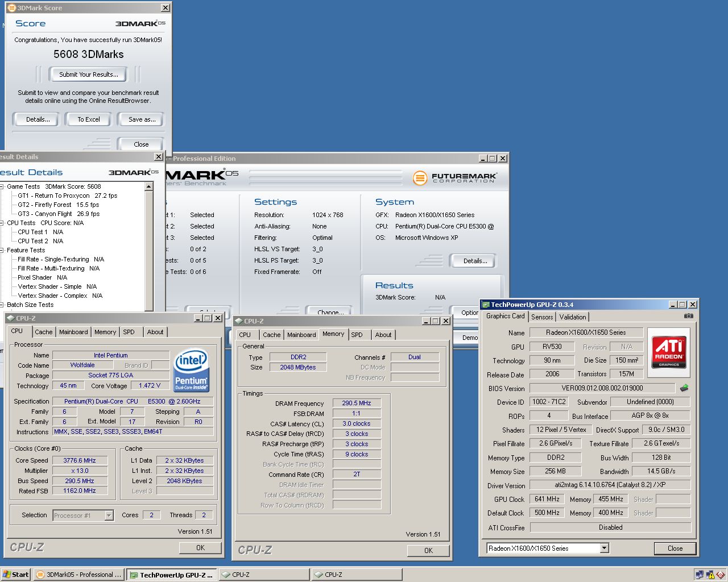Click the 3DMark Score window title icon

pyautogui.click(x=11, y=8)
